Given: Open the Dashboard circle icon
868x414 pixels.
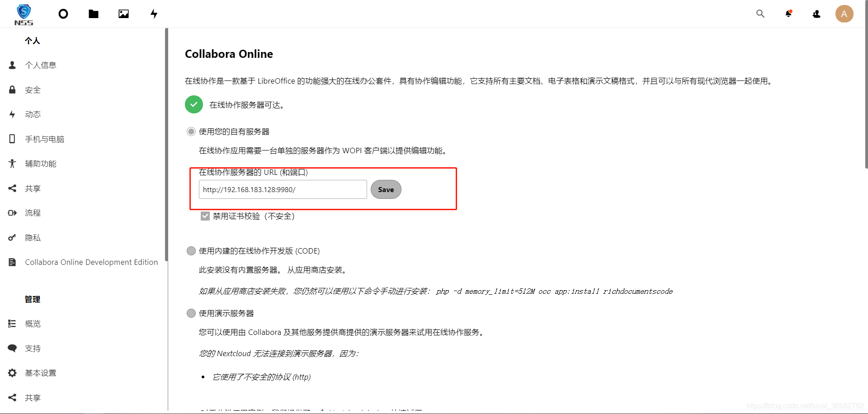Looking at the screenshot, I should pyautogui.click(x=63, y=14).
